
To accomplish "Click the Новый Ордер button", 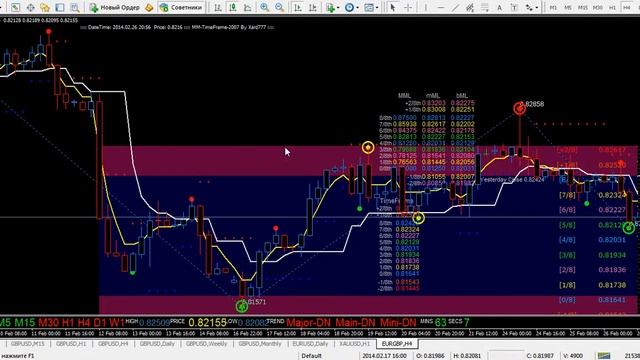I will click(x=115, y=7).
